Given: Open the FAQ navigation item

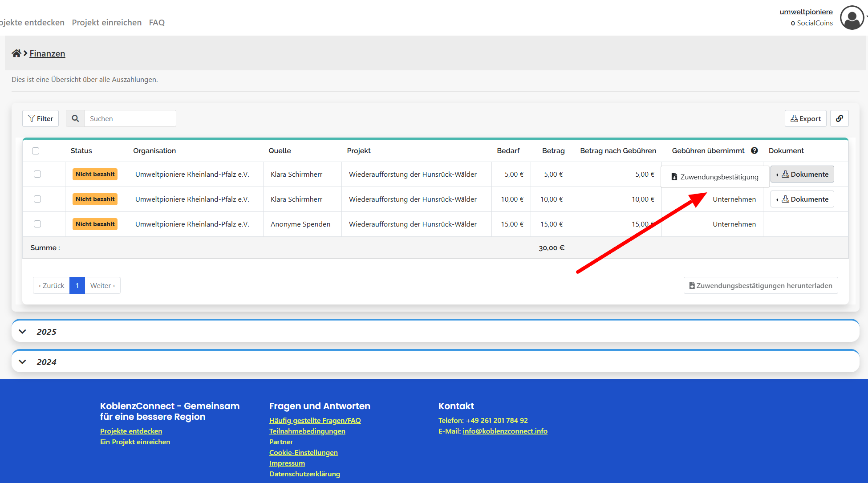Looking at the screenshot, I should pyautogui.click(x=157, y=22).
